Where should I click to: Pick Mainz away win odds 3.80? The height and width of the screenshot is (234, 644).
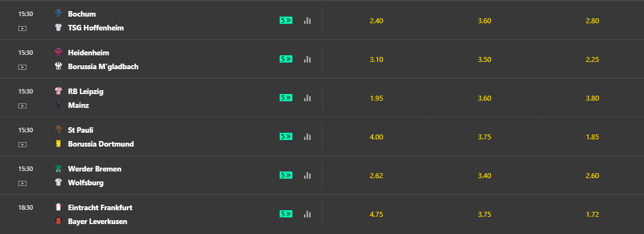tap(593, 98)
